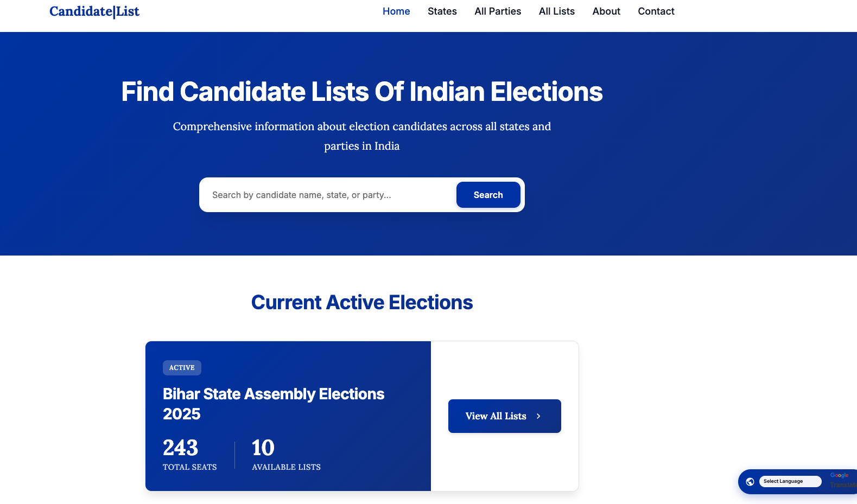Click the Find Candidate Lists hero headline
This screenshot has width=857, height=504.
[x=362, y=92]
